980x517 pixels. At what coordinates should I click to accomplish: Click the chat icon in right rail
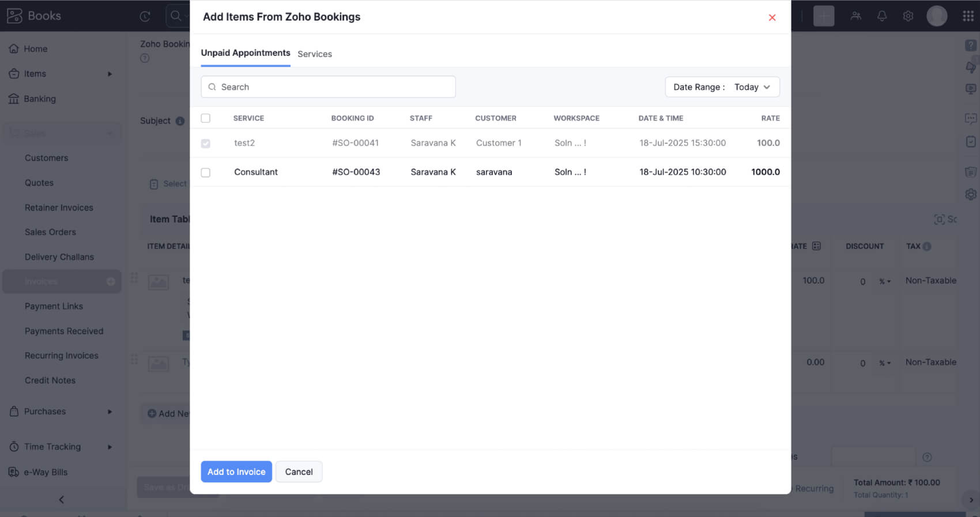(x=971, y=119)
